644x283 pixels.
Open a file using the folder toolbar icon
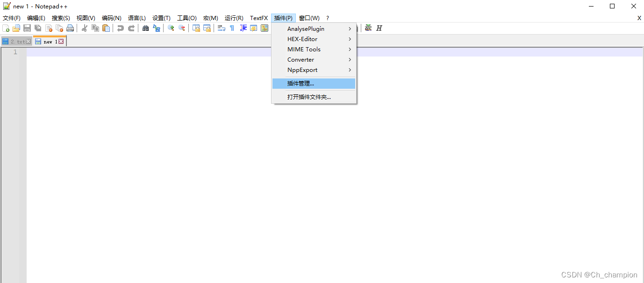coord(16,28)
